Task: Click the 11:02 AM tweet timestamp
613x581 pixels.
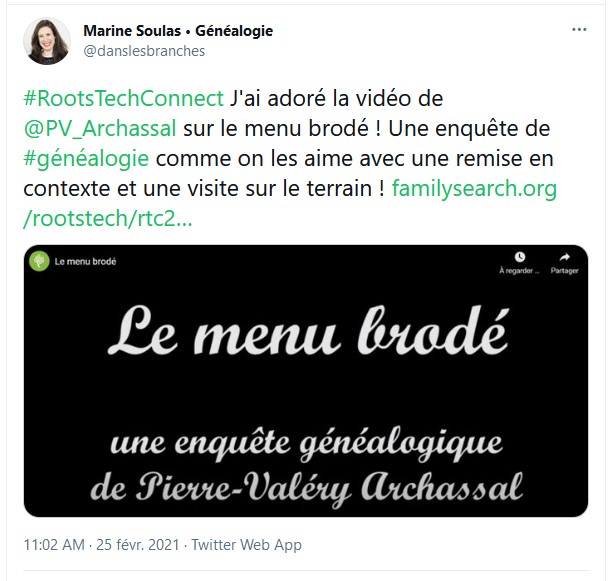Action: 54,545
